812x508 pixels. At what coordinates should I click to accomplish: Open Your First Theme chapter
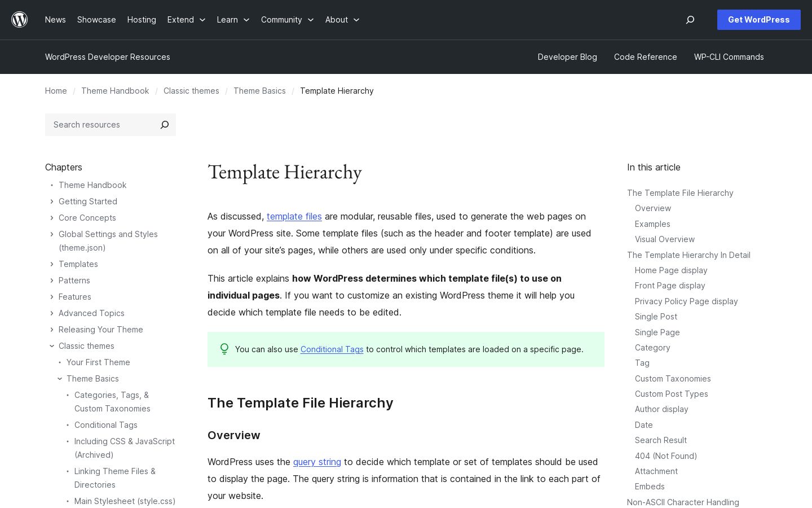[98, 362]
